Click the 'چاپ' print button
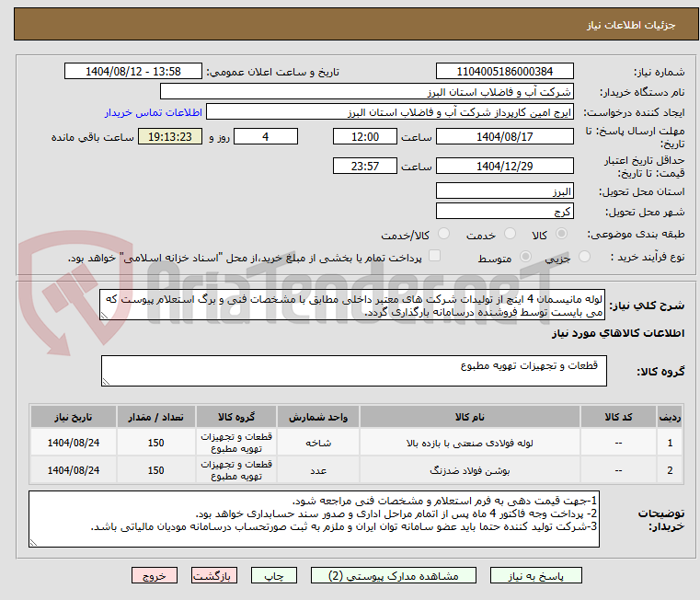Viewport: 700px width, 600px height. click(x=274, y=575)
